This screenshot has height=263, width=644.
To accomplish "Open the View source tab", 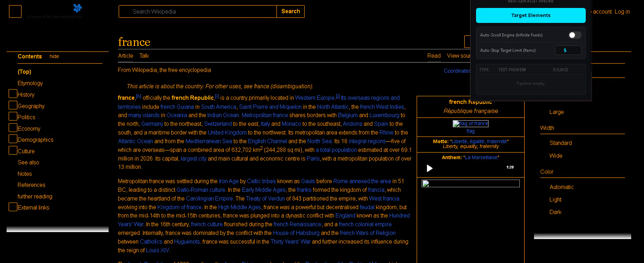I will pos(458,56).
